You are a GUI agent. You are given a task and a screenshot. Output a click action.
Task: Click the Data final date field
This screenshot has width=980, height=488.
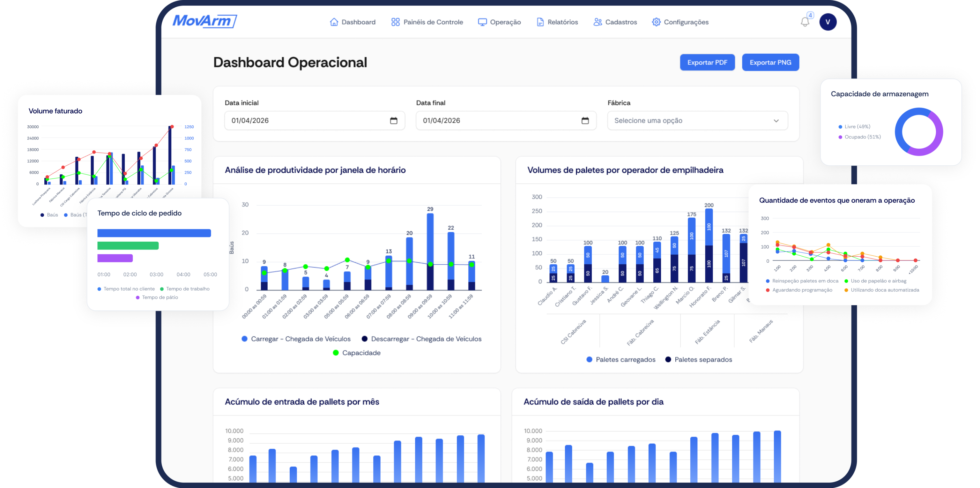(506, 121)
